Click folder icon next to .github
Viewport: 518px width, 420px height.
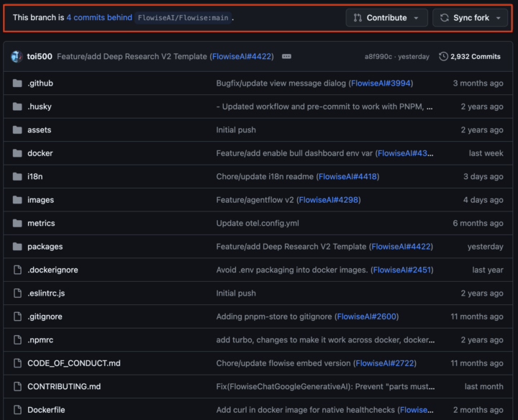17,83
